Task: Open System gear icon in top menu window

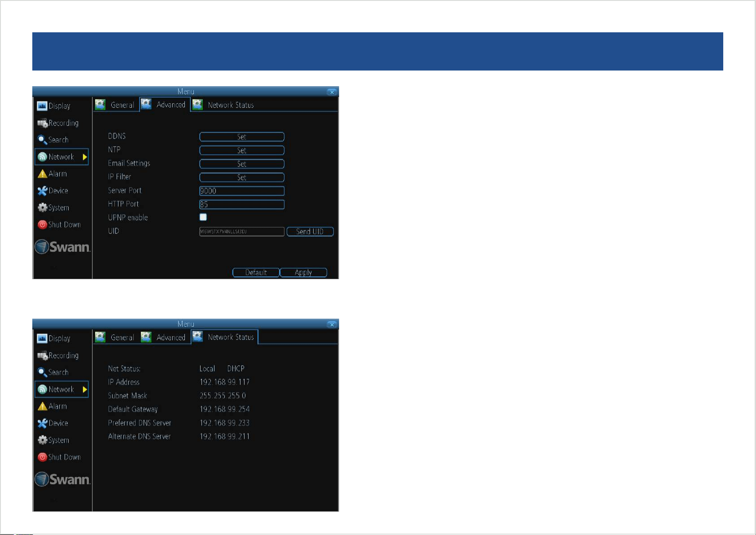Action: click(43, 207)
